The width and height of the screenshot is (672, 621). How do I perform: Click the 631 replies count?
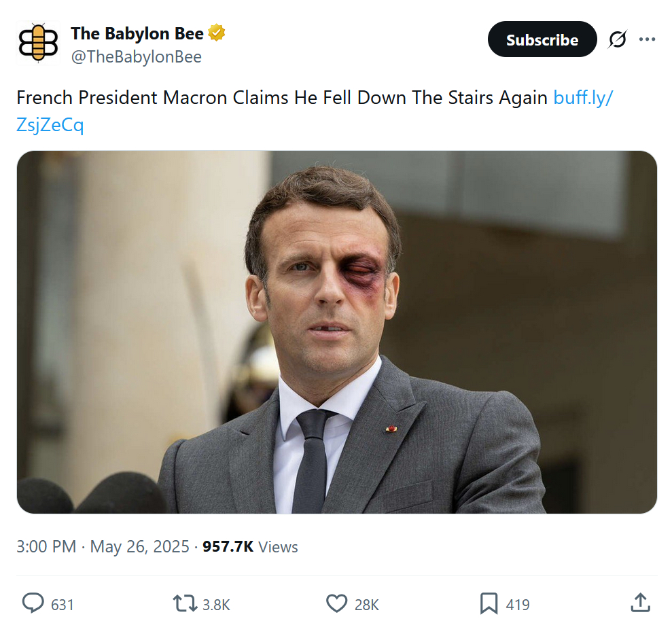pyautogui.click(x=63, y=604)
